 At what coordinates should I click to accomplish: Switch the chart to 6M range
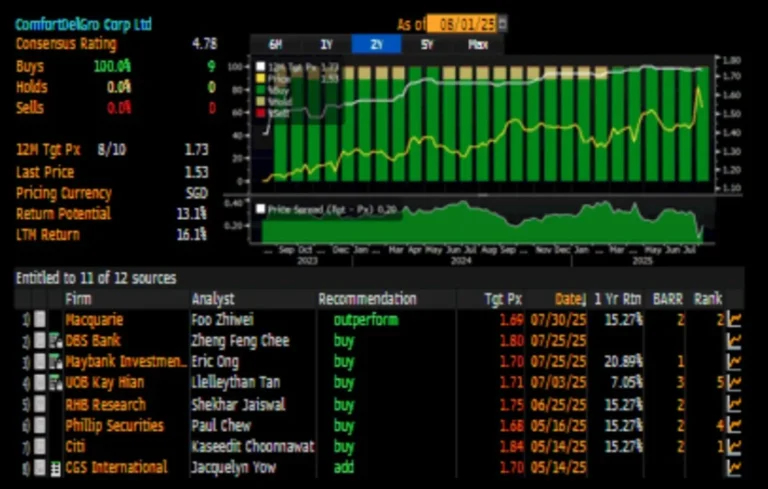[273, 44]
